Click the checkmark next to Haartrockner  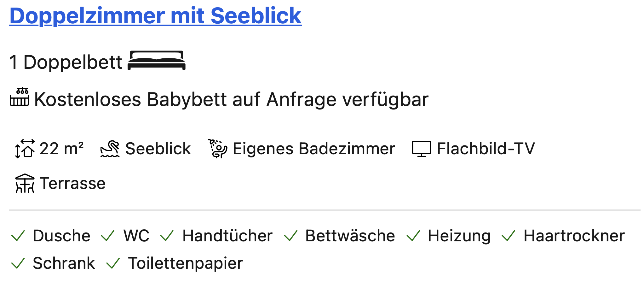point(509,236)
